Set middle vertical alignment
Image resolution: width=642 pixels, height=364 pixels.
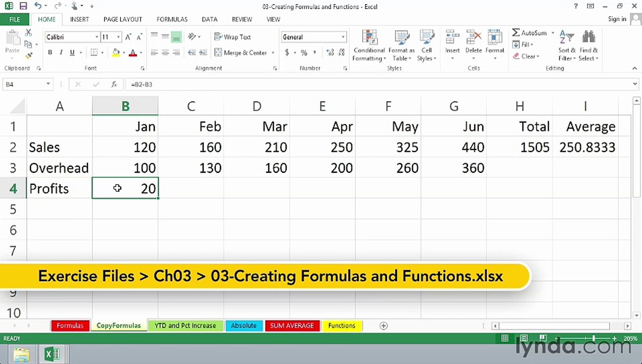(165, 37)
